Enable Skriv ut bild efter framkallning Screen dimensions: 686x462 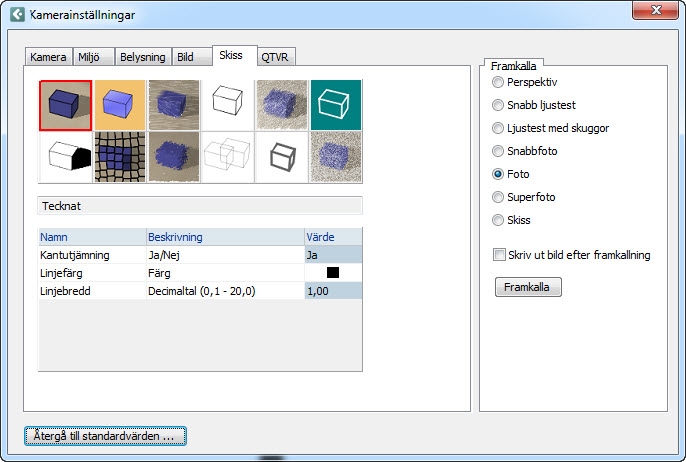point(499,255)
